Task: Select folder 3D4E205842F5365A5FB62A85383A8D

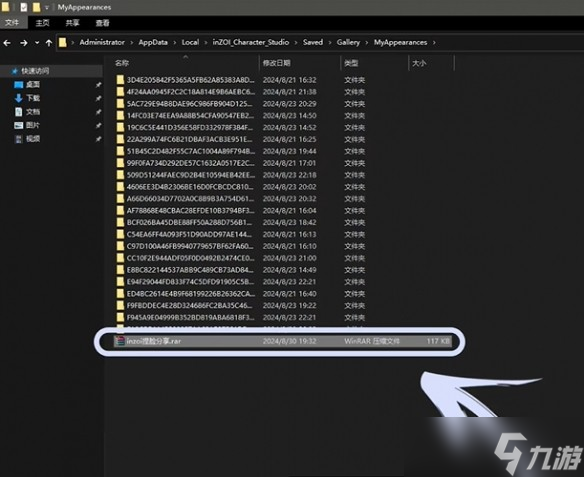Action: (185, 80)
